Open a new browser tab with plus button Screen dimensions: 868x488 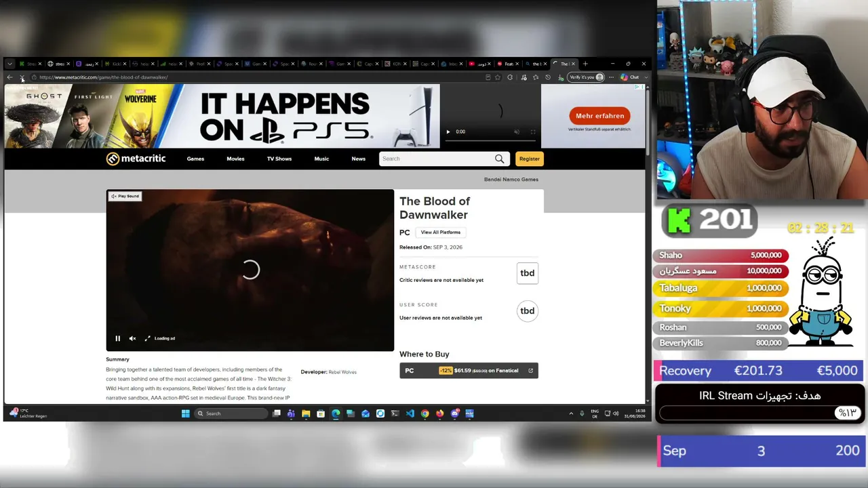point(585,64)
